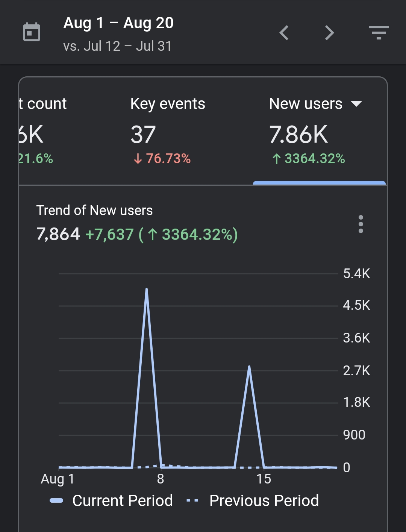The height and width of the screenshot is (532, 406).
Task: Tap the tallest chart peak near Aug 7
Action: pos(146,289)
